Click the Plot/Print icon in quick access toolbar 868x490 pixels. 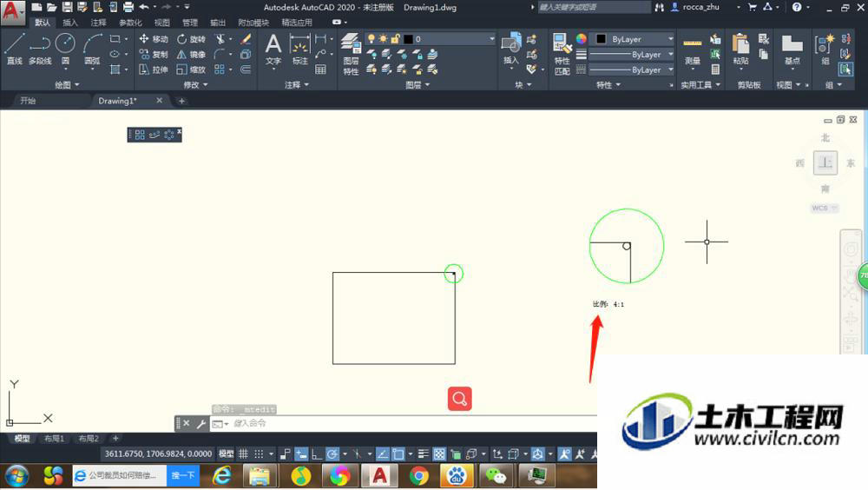click(128, 7)
